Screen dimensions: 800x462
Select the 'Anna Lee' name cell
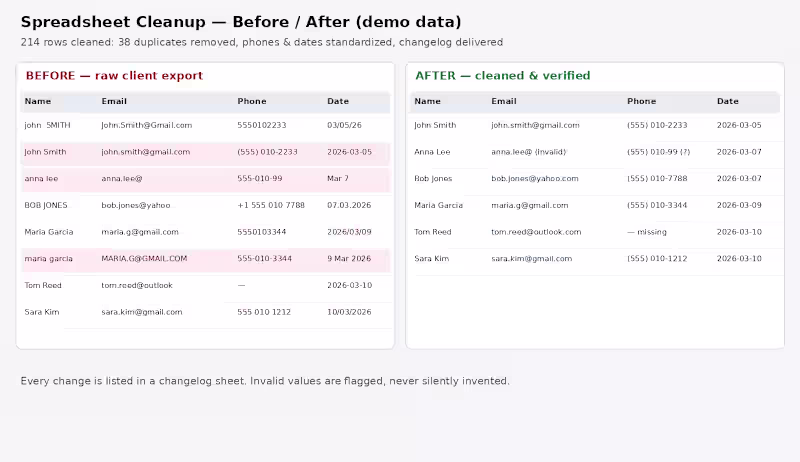pyautogui.click(x=432, y=152)
